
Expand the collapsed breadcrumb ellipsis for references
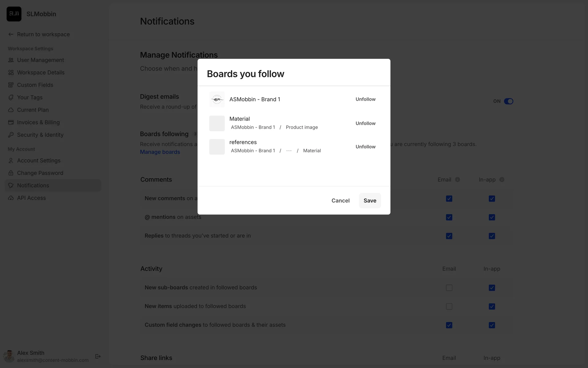click(x=289, y=151)
